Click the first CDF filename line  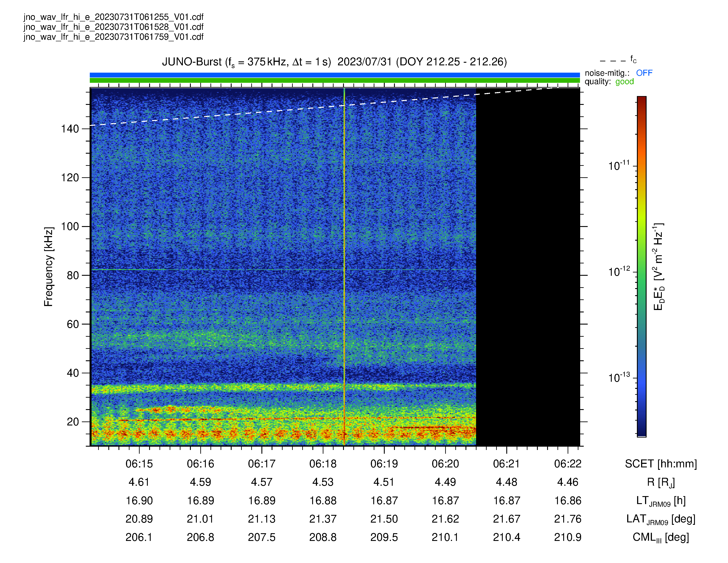pyautogui.click(x=113, y=17)
